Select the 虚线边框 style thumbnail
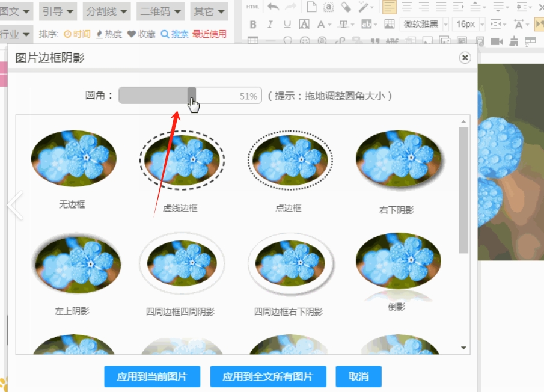Screen dimensions: 544x392 [x=182, y=161]
